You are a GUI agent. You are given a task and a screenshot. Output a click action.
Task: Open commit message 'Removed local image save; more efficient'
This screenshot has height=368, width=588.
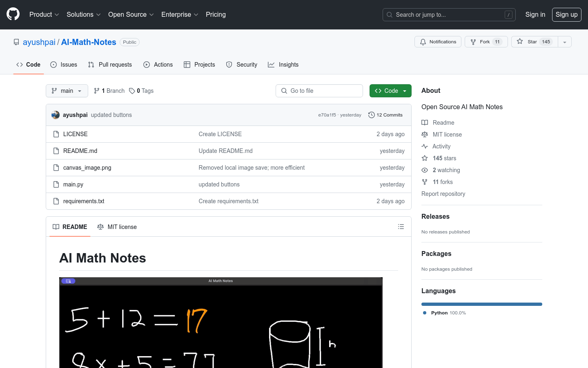tap(252, 168)
